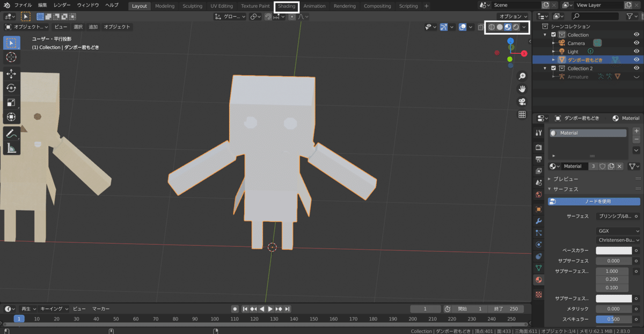Select the Scale tool
Viewport: 644px width, 334px height.
[11, 103]
